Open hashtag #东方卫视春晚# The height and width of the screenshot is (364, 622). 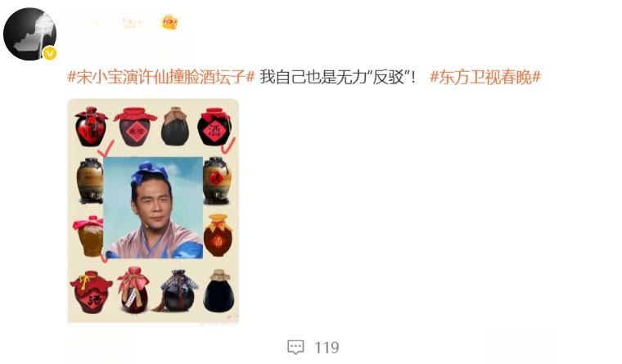click(x=485, y=77)
